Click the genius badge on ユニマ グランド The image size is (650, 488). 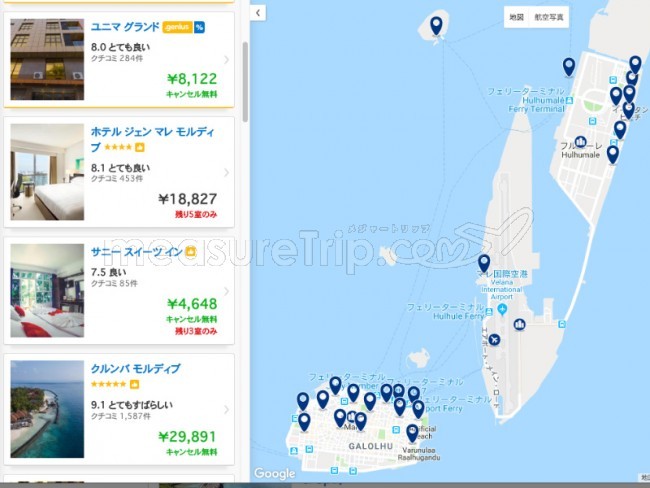pyautogui.click(x=177, y=27)
